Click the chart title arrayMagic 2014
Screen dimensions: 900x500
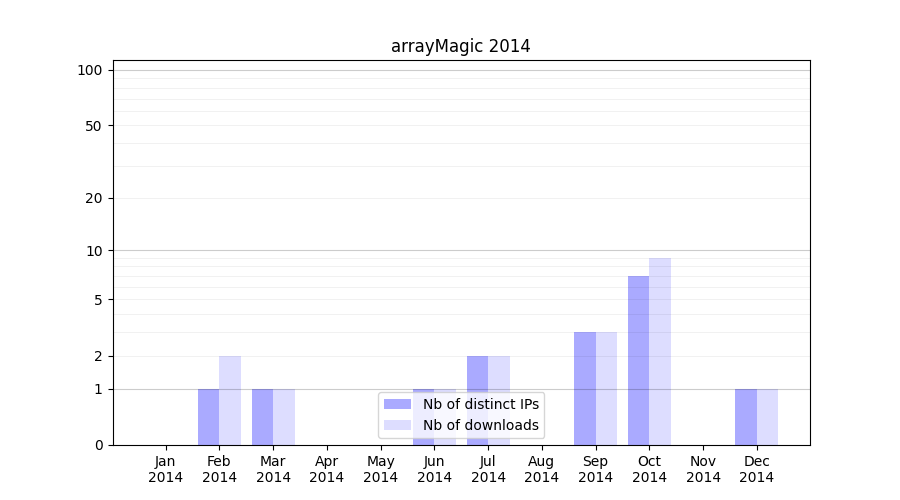[x=460, y=46]
